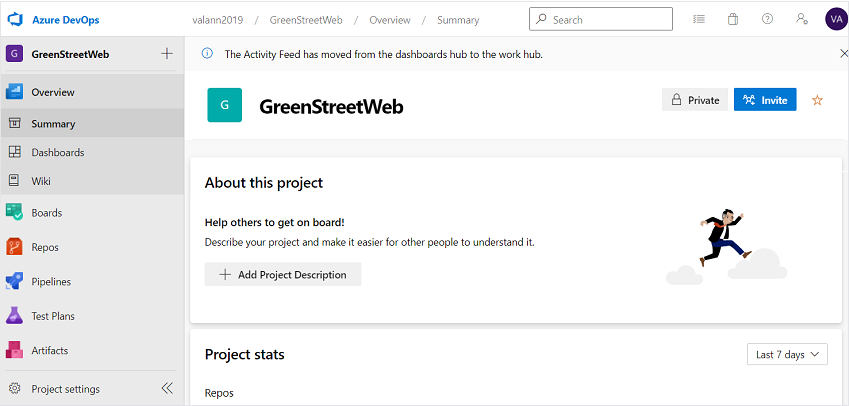Expand the Last 7 days dropdown
The width and height of the screenshot is (849, 406).
tap(787, 355)
